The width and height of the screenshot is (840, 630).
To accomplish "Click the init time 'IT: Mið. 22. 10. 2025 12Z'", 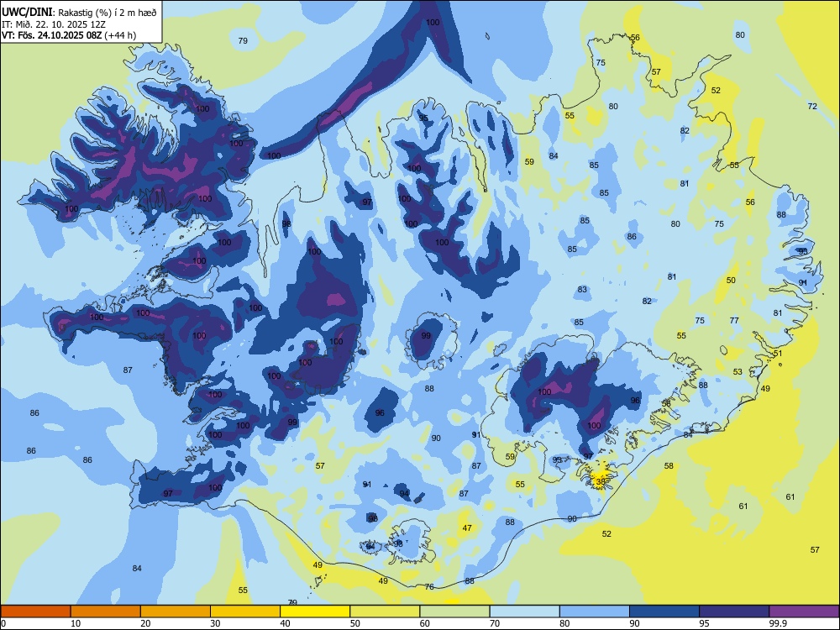I will point(54,24).
